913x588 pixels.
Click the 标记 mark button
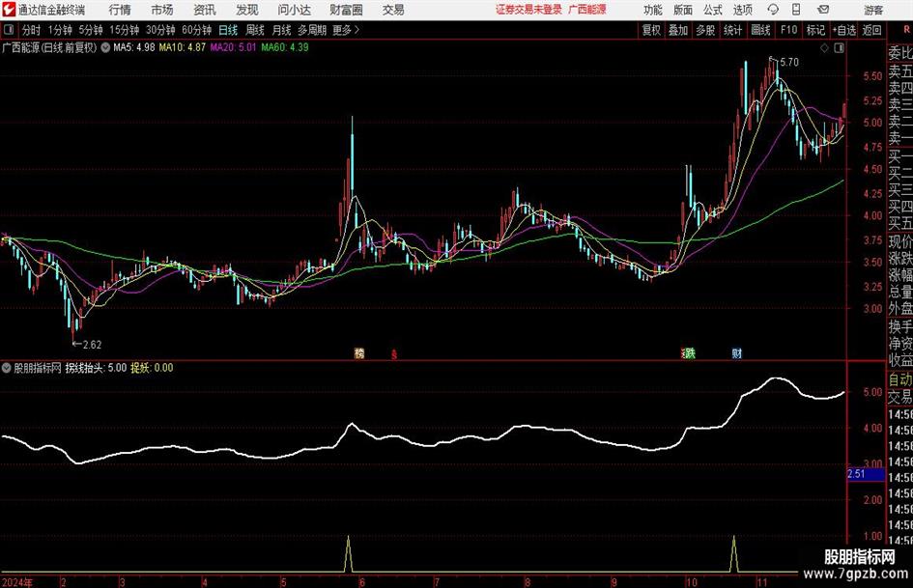[815, 30]
